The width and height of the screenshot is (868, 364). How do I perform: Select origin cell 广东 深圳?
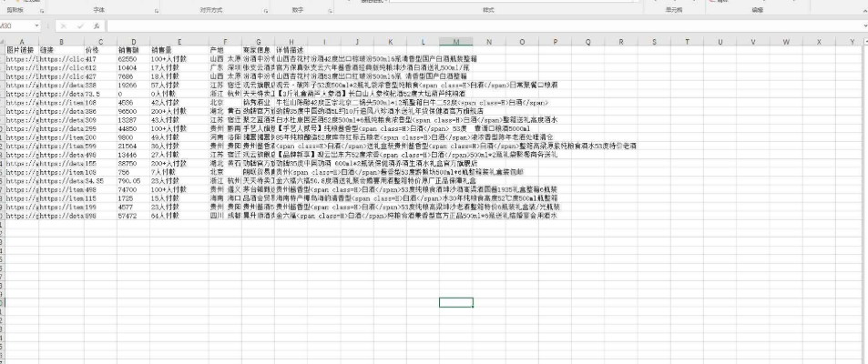tap(225, 67)
